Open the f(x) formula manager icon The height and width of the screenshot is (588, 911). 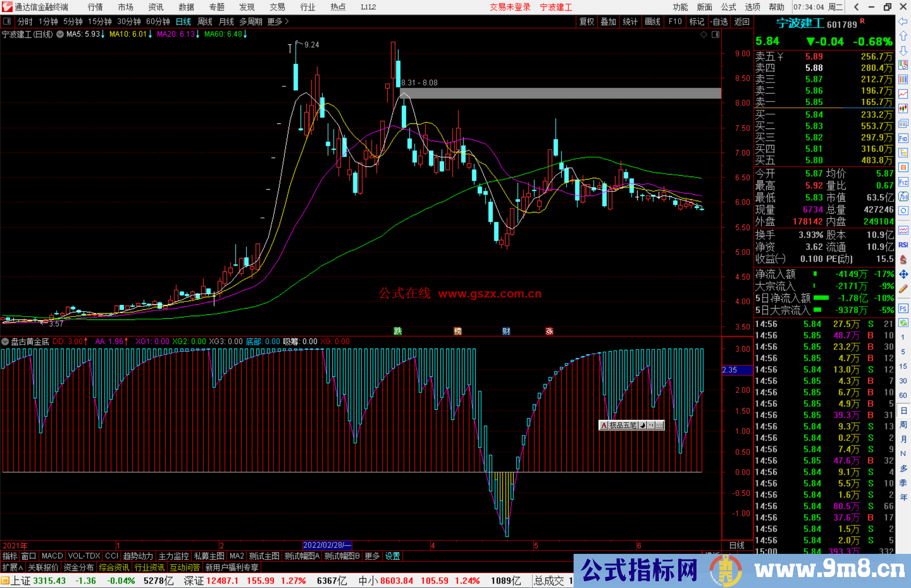coord(903,196)
